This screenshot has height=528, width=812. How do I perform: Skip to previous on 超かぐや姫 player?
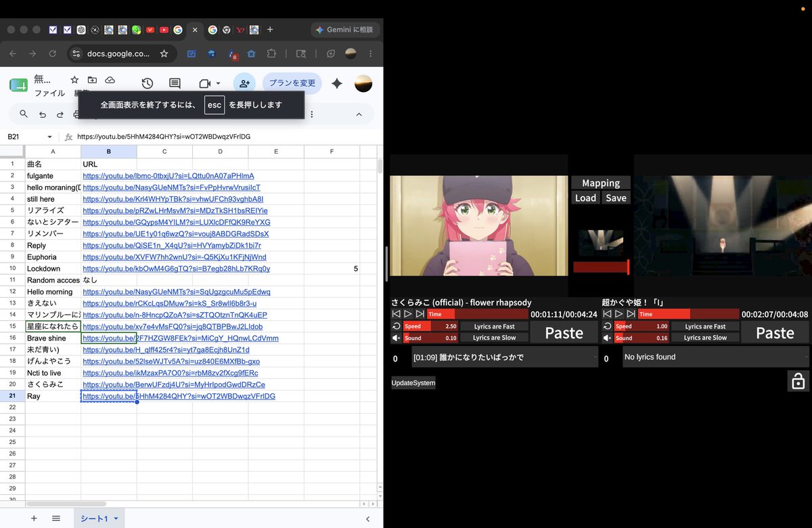(x=608, y=314)
